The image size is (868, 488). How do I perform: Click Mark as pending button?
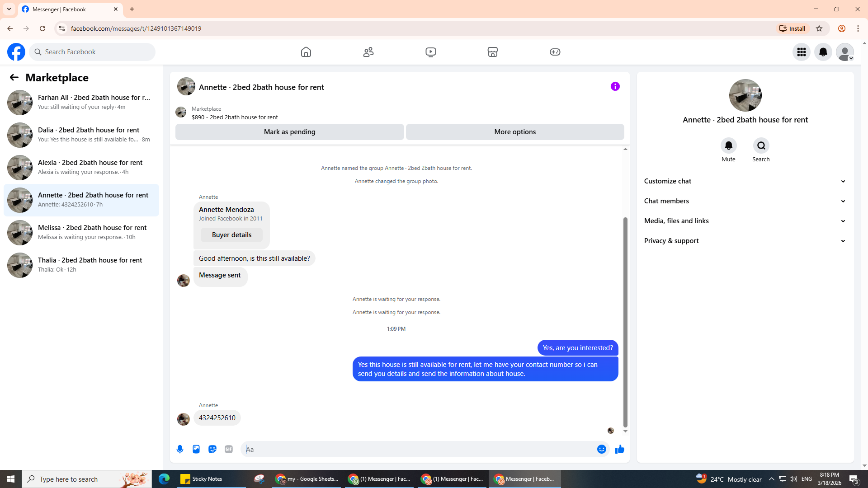pos(289,132)
